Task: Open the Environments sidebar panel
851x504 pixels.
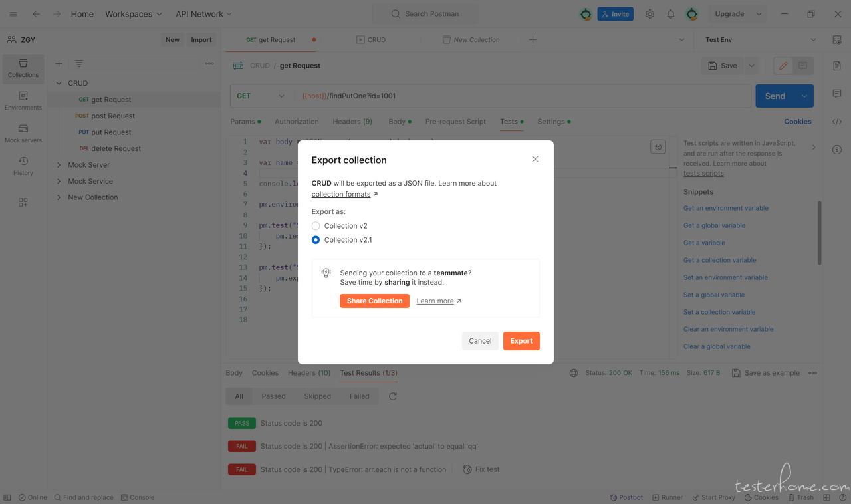Action: click(x=23, y=101)
